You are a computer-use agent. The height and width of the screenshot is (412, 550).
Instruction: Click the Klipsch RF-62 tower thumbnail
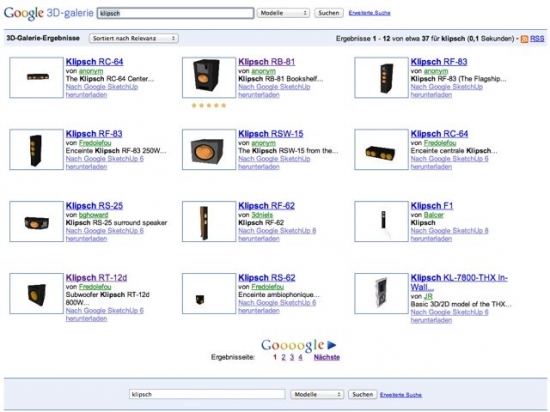209,221
